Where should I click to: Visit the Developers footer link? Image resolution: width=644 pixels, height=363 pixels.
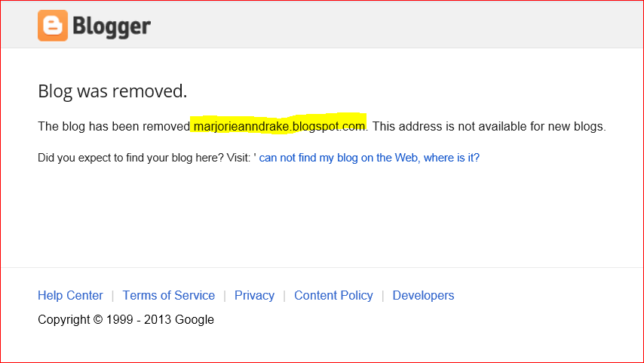coord(423,295)
